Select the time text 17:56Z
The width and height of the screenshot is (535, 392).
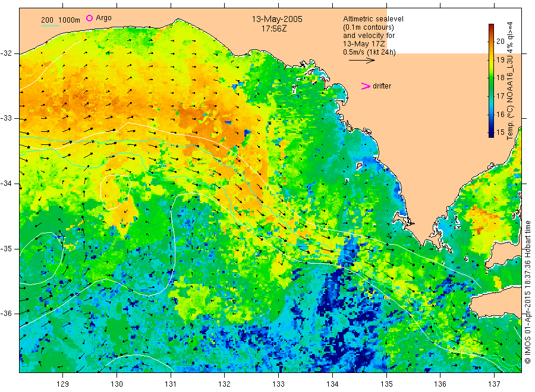274,29
